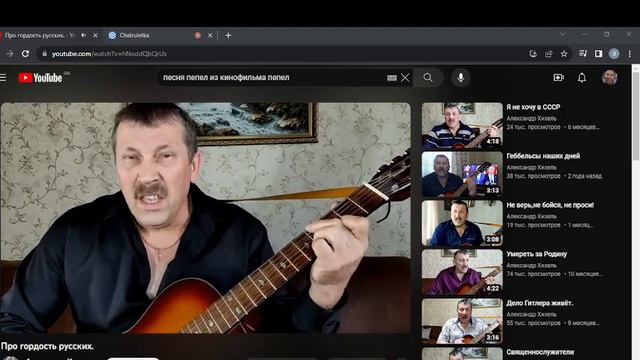Open the YouTube account avatar menu
This screenshot has height=360, width=640.
coord(609,78)
